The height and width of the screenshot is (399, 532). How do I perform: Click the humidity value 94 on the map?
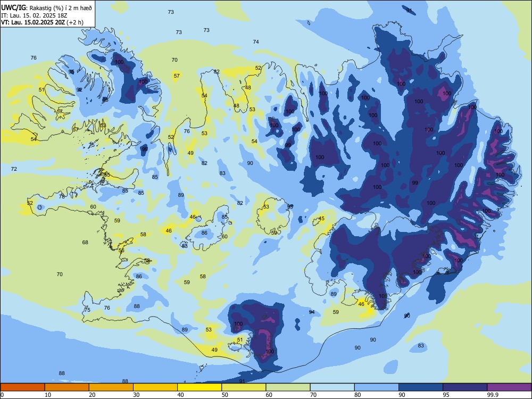(312, 312)
